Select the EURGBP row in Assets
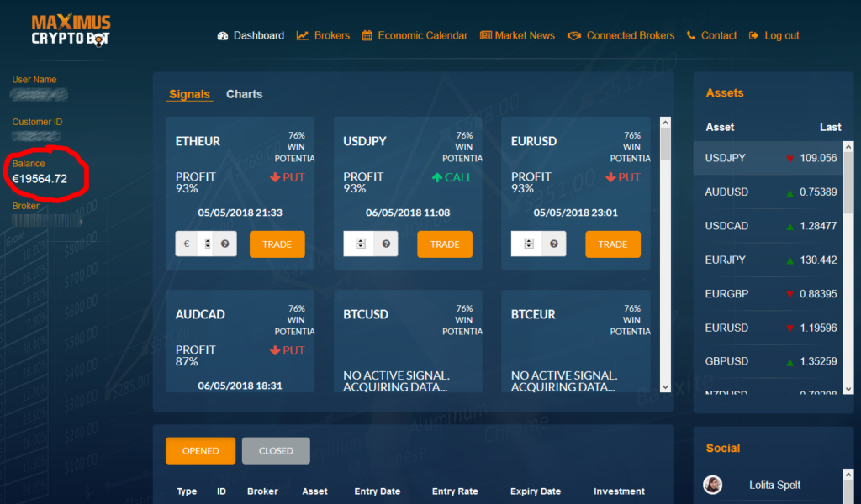The image size is (861, 504). pyautogui.click(x=769, y=295)
